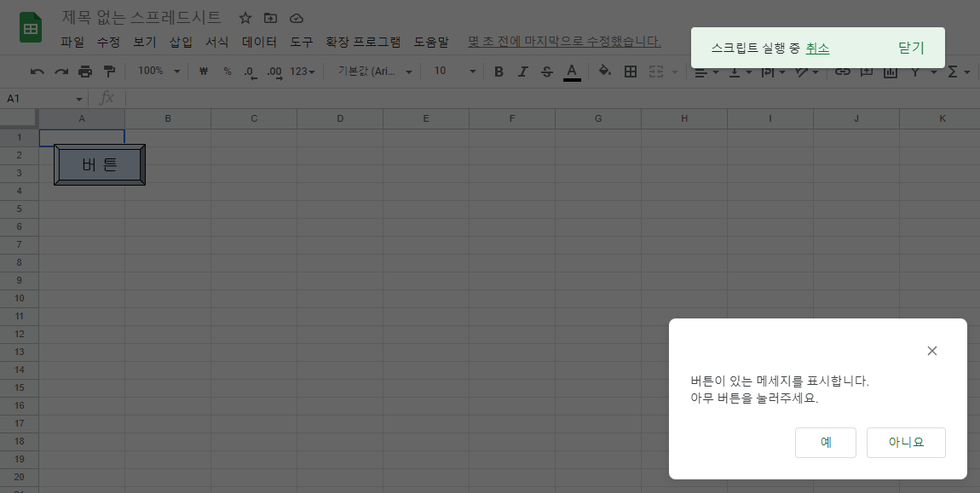Open the 도구 menu

(302, 42)
